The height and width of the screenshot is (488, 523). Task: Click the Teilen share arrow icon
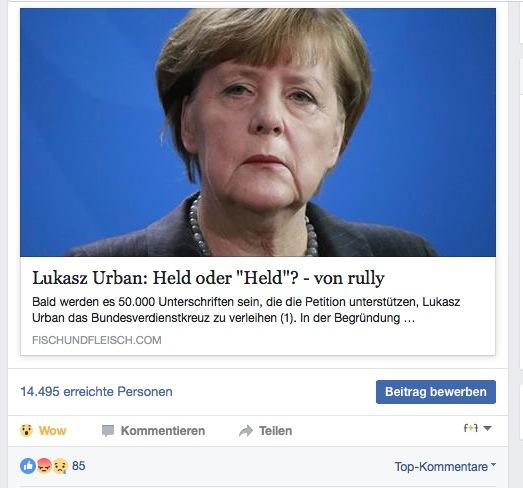click(x=246, y=431)
